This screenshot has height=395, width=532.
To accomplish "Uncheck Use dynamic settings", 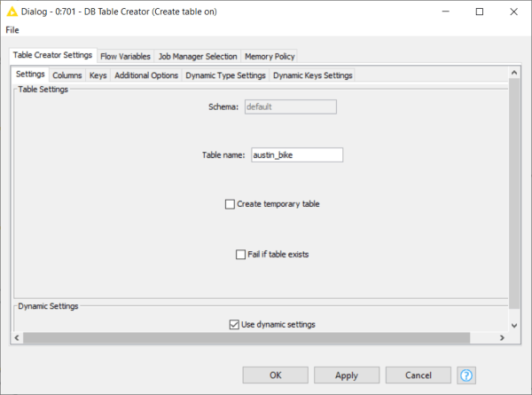I will click(x=234, y=324).
